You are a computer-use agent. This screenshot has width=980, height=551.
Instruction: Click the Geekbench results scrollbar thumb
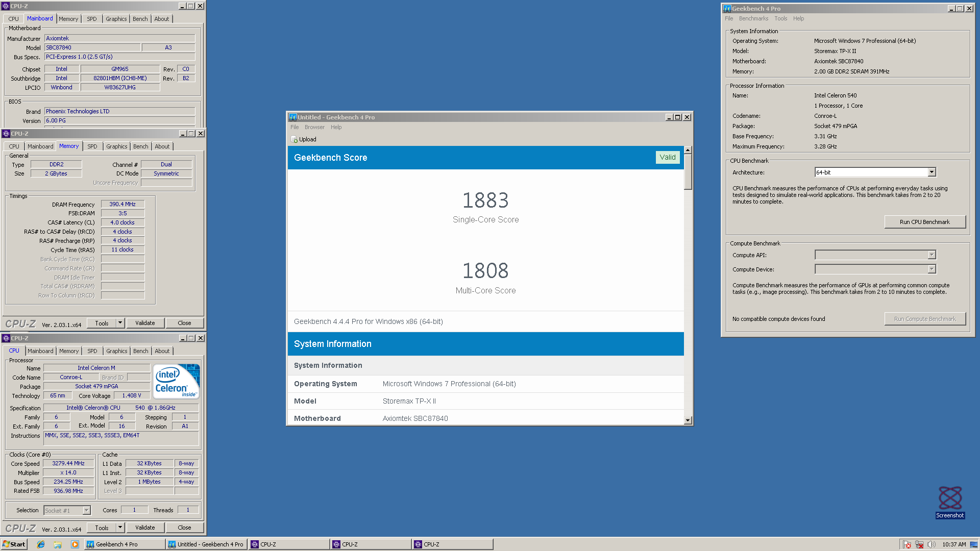click(x=688, y=172)
